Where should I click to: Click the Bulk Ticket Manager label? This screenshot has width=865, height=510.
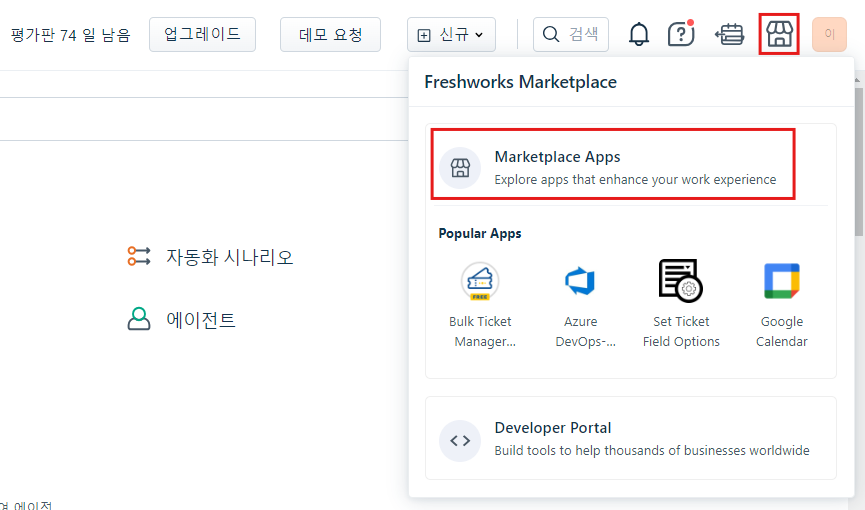480,331
